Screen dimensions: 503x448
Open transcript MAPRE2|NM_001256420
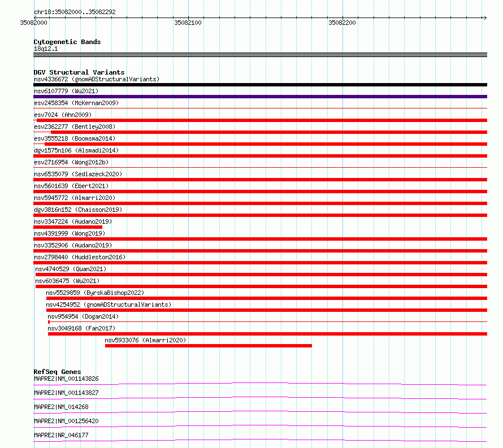pos(66,421)
